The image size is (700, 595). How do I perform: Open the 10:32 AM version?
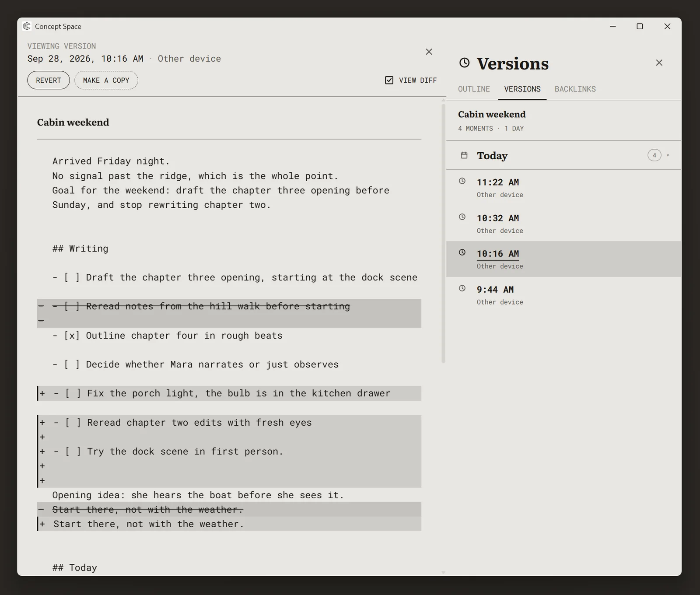563,224
